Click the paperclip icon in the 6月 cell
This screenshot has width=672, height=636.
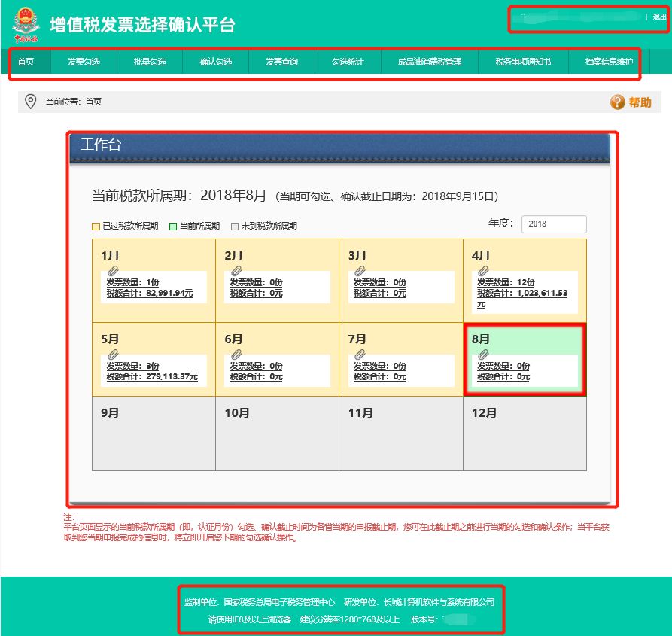pyautogui.click(x=235, y=354)
